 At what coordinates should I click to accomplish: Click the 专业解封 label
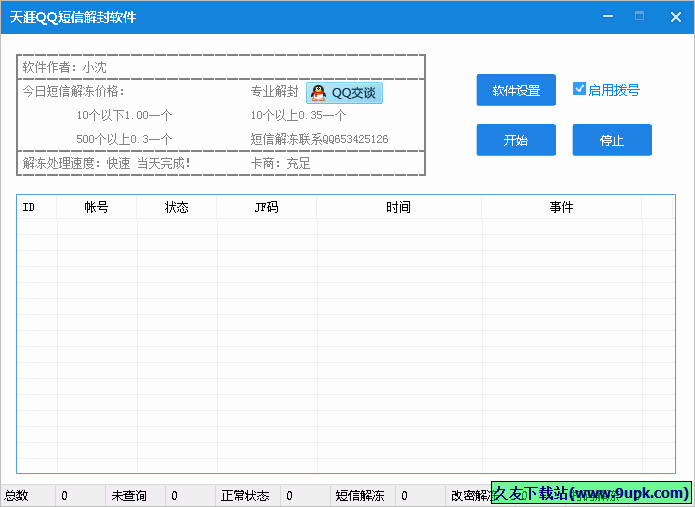point(274,91)
